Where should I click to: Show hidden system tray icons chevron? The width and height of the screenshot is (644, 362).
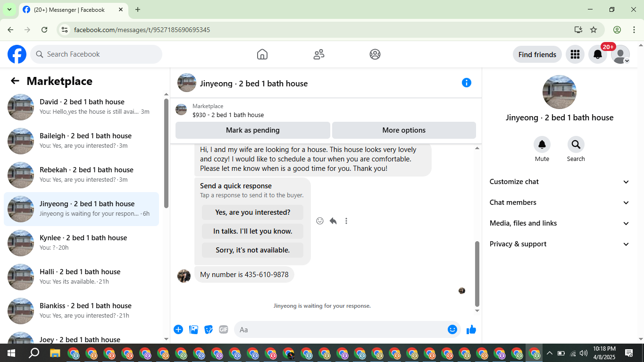pyautogui.click(x=549, y=353)
